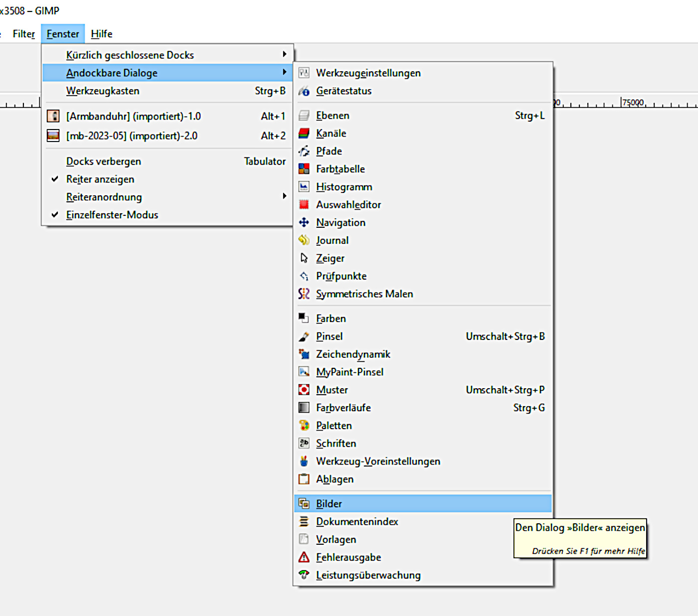The width and height of the screenshot is (698, 616).
Task: Click the Kanäle channels icon
Action: 304,134
